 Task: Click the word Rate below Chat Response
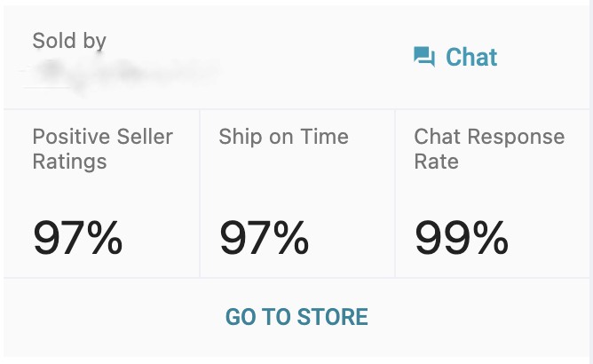click(437, 162)
